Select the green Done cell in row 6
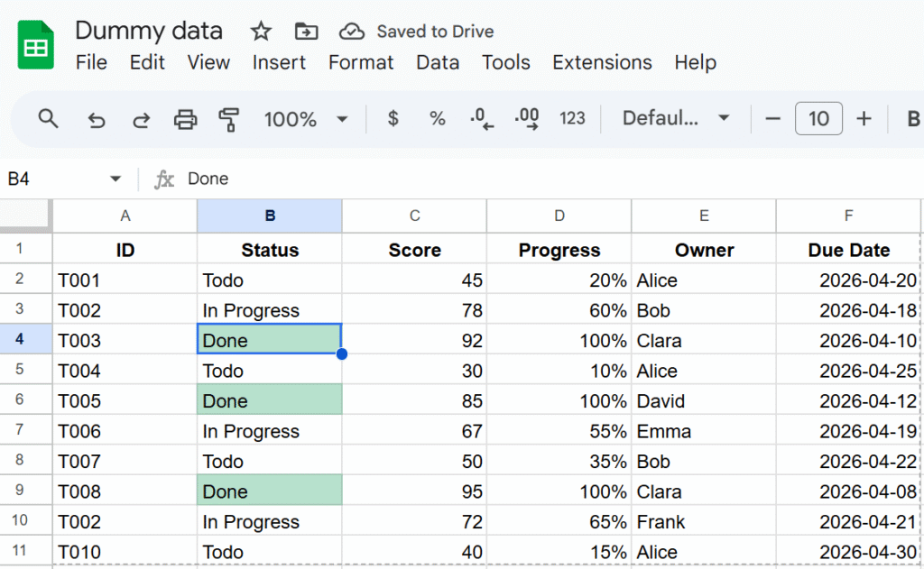The image size is (924, 569). (270, 400)
